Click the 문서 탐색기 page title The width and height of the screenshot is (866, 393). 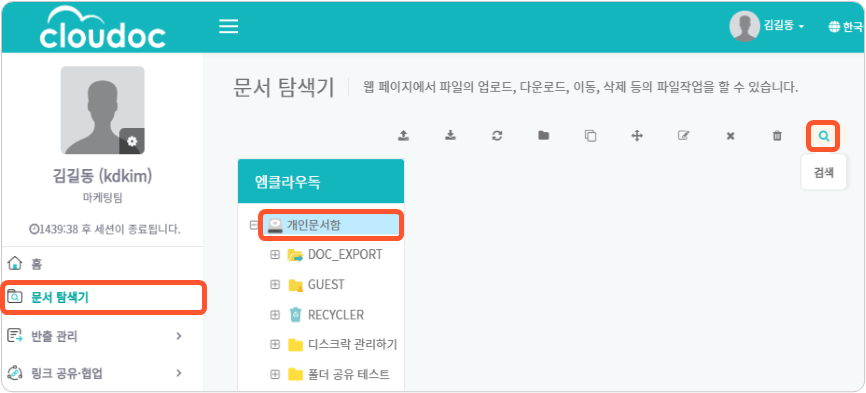[283, 87]
